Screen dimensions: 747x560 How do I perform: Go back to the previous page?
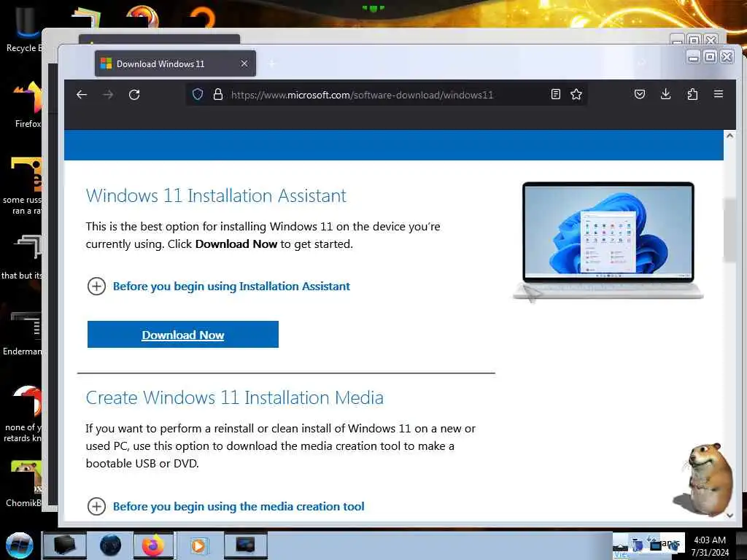82,94
